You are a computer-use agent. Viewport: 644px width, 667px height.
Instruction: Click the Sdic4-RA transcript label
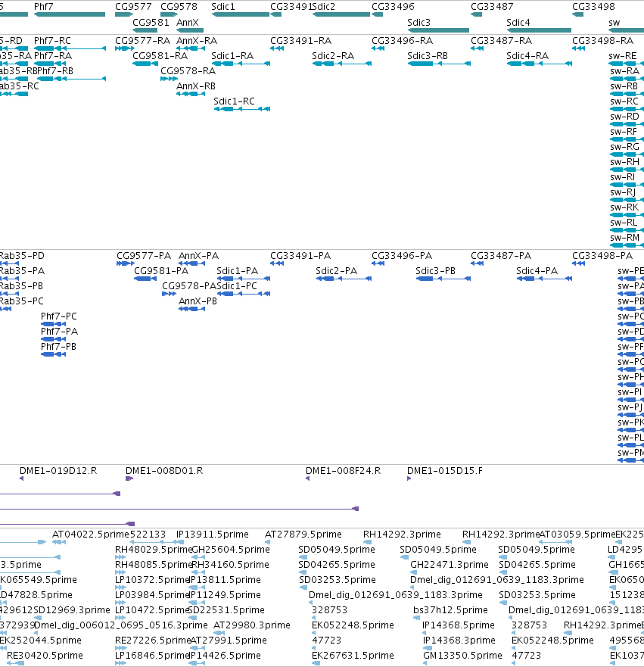point(527,56)
